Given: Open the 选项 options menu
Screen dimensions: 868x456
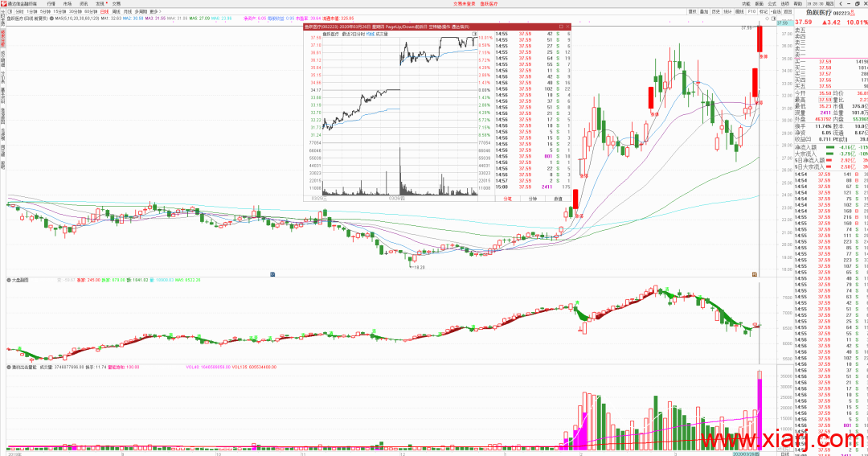Looking at the screenshot, I should [x=785, y=3].
